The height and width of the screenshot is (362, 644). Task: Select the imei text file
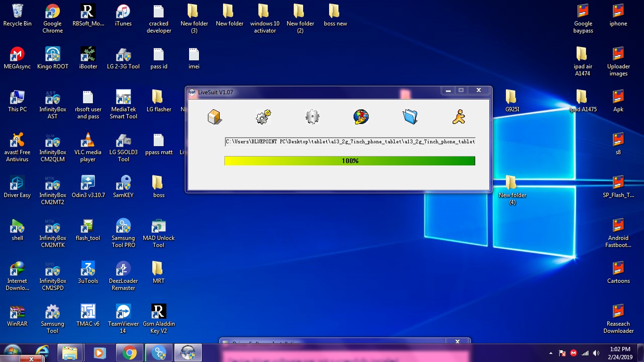[x=194, y=58]
